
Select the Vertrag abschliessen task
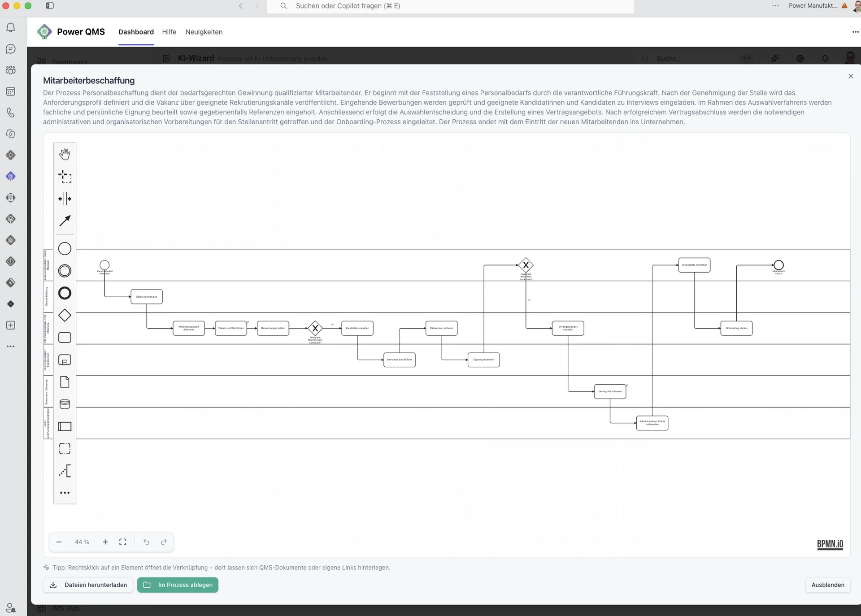tap(610, 391)
